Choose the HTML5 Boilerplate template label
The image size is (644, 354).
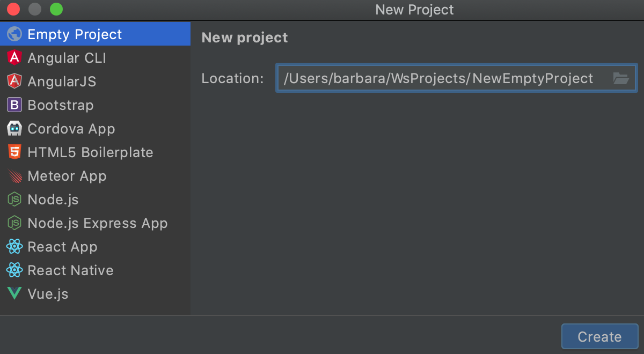click(x=90, y=152)
